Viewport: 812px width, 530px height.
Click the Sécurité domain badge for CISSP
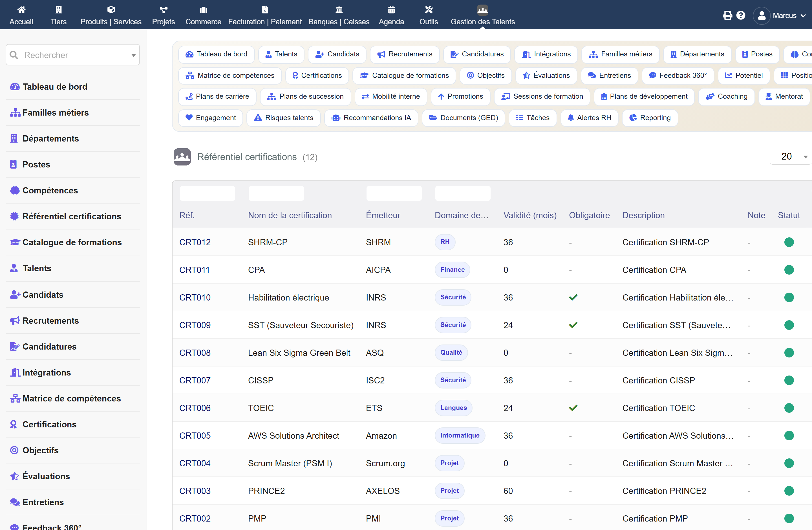pyautogui.click(x=453, y=380)
